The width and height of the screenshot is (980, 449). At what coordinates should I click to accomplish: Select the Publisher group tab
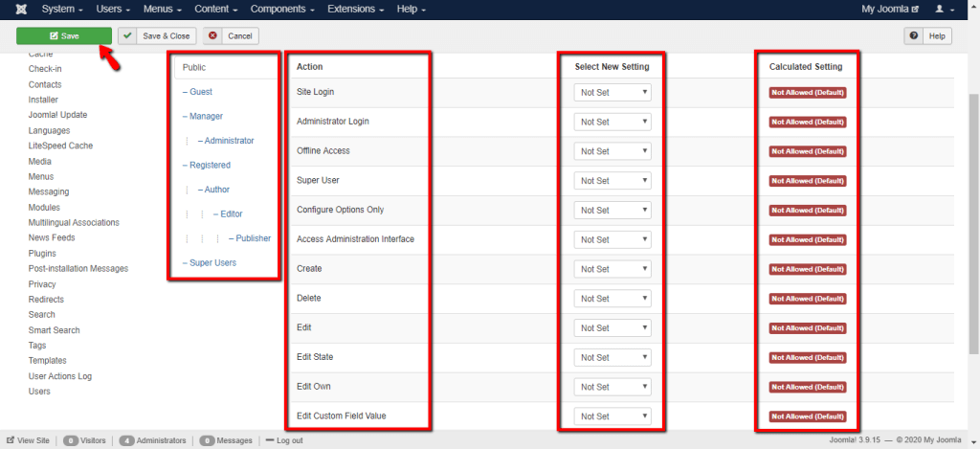[250, 238]
